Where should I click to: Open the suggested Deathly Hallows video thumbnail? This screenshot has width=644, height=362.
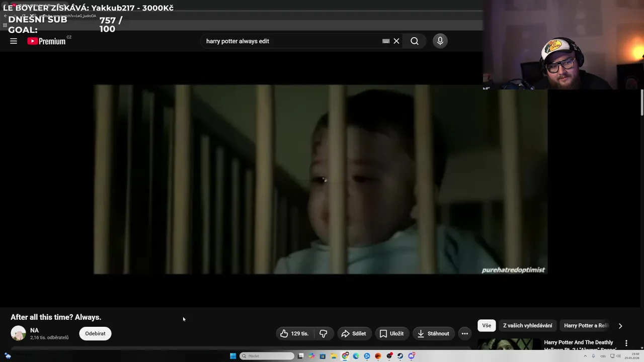(x=508, y=344)
